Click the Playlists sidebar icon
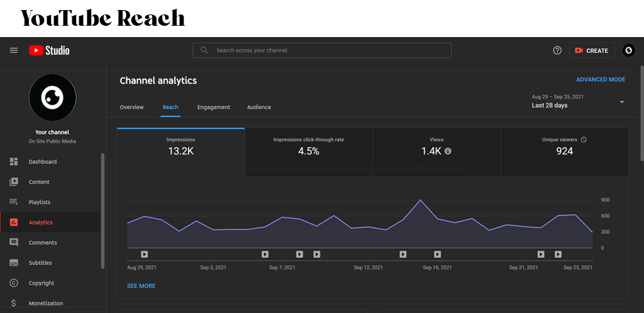This screenshot has width=644, height=313. [14, 202]
